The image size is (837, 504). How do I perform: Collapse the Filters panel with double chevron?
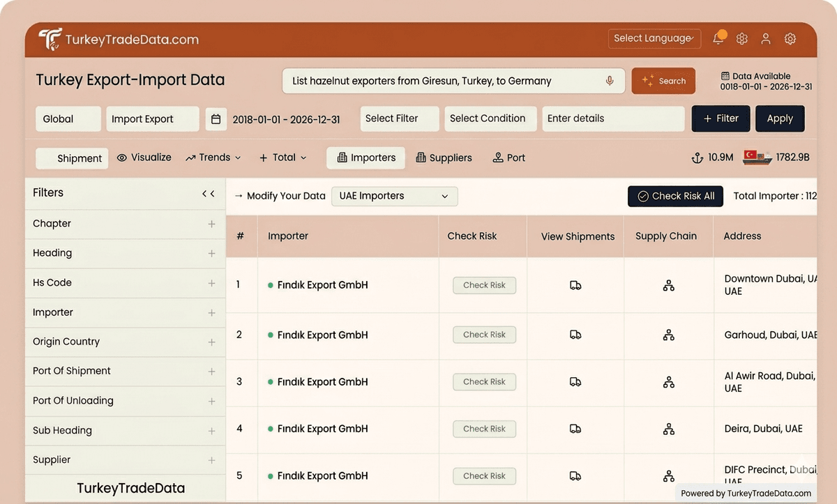tap(208, 194)
